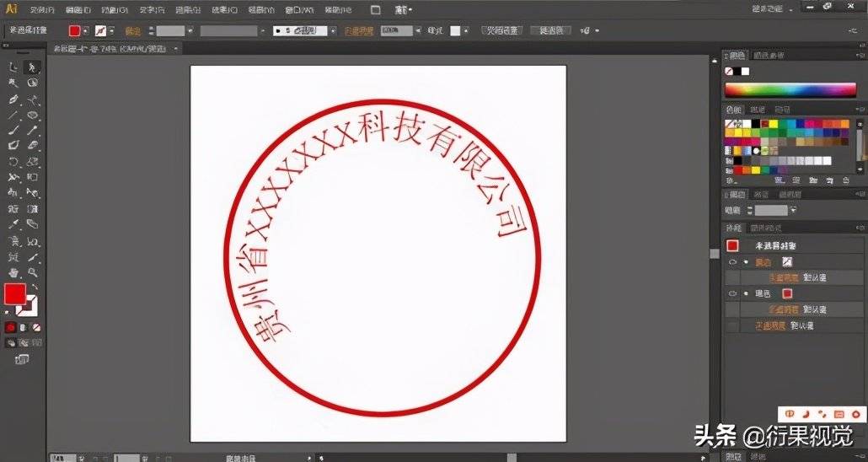Select the Blob Brush tool
Image resolution: width=868 pixels, height=462 pixels.
tap(13, 146)
